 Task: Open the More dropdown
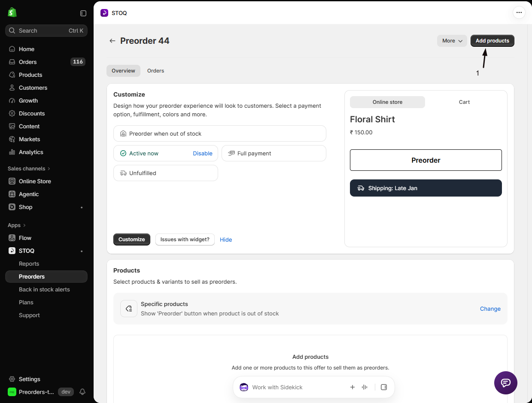pyautogui.click(x=452, y=41)
